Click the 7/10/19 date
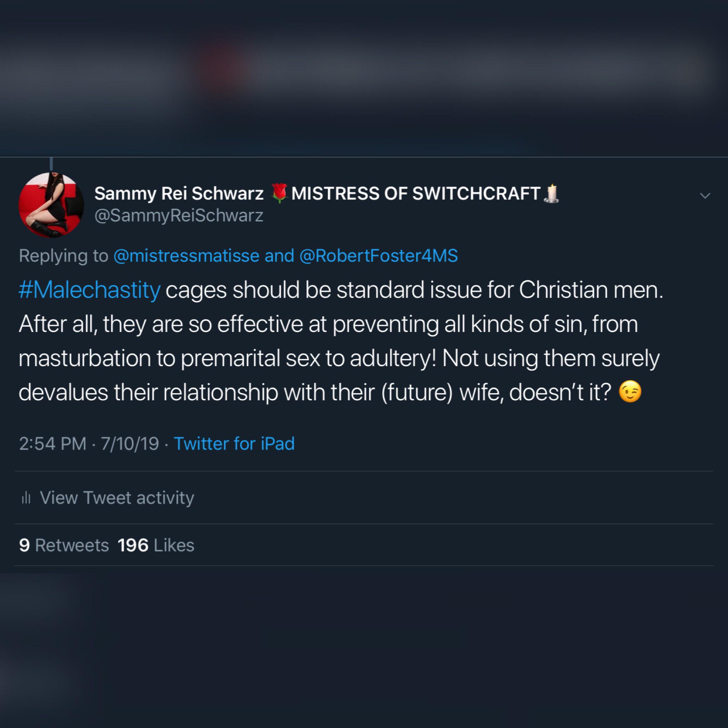 (x=130, y=444)
